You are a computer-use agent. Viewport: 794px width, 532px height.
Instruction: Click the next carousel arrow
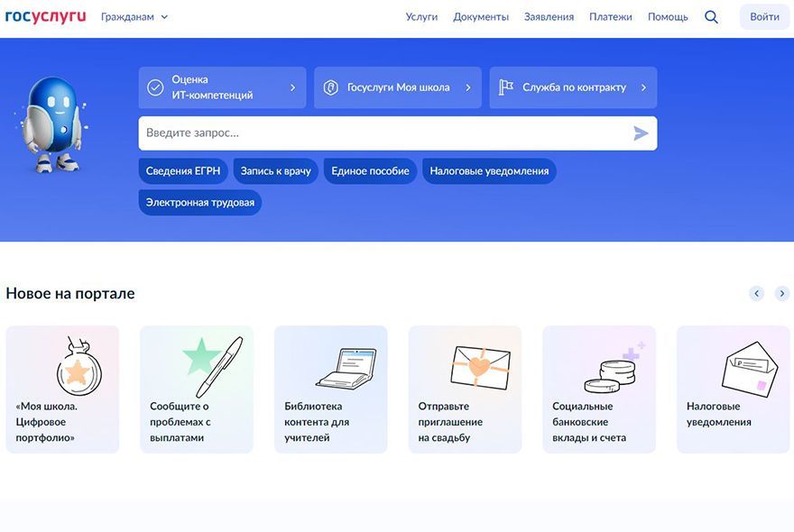coord(782,293)
